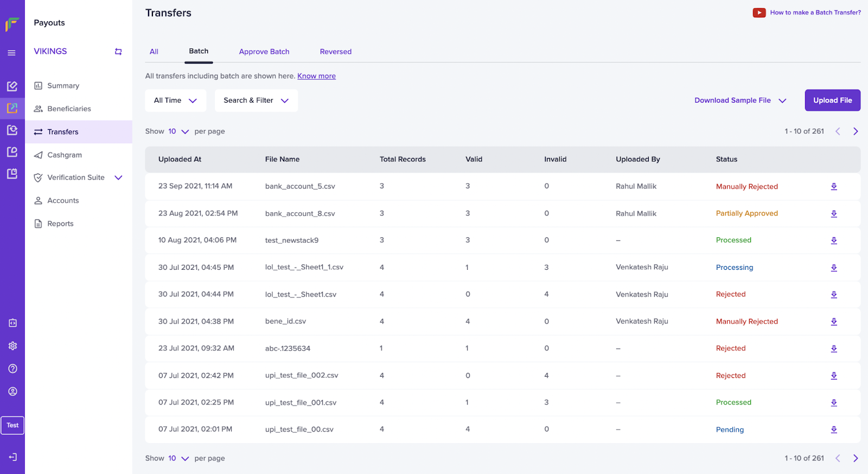This screenshot has width=868, height=474.
Task: Click the YouTube video icon
Action: [759, 12]
